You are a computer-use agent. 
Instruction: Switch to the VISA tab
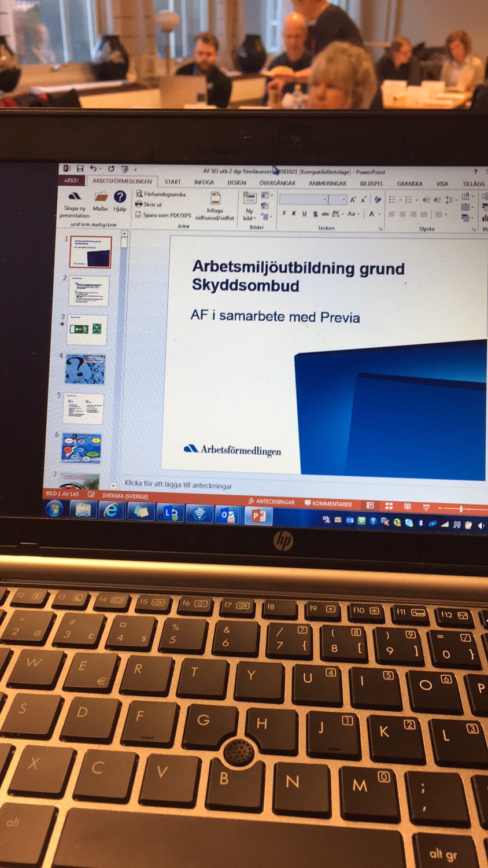pos(442,184)
